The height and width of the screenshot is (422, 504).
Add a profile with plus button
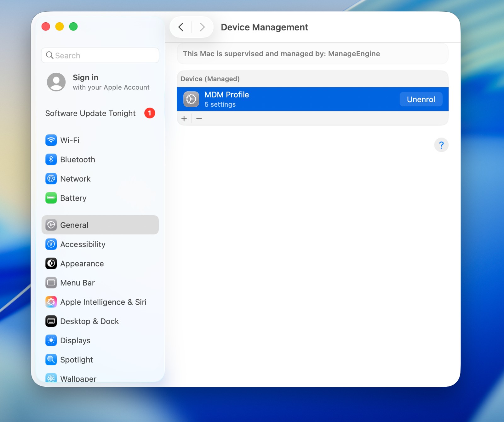(184, 119)
